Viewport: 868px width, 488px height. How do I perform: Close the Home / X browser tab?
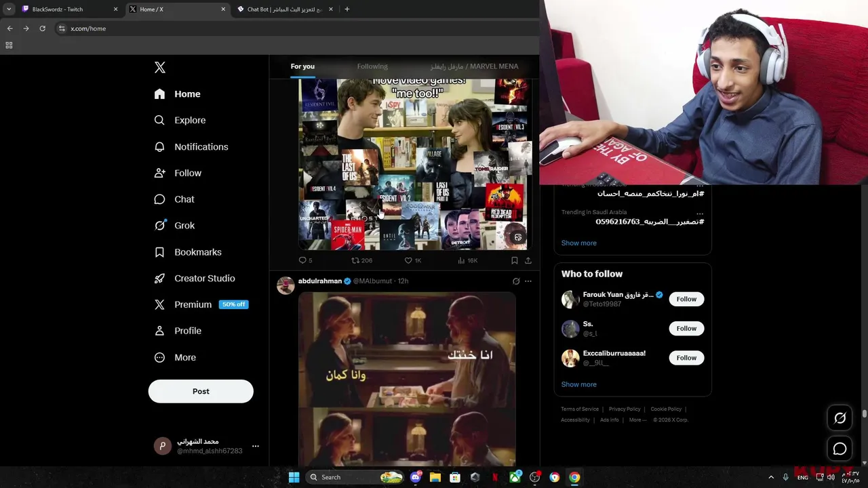tap(223, 9)
